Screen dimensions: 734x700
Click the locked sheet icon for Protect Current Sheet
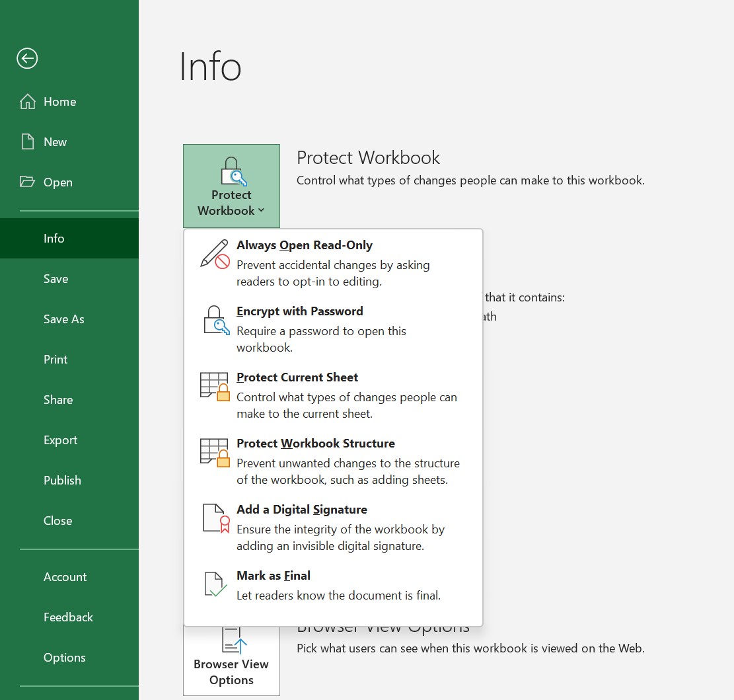point(214,386)
